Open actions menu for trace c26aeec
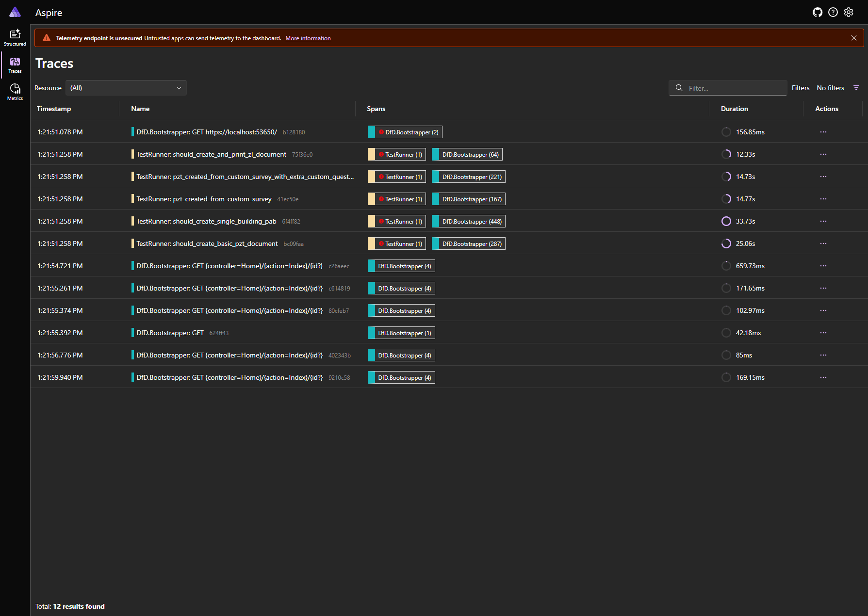Viewport: 868px width, 616px height. coord(823,266)
